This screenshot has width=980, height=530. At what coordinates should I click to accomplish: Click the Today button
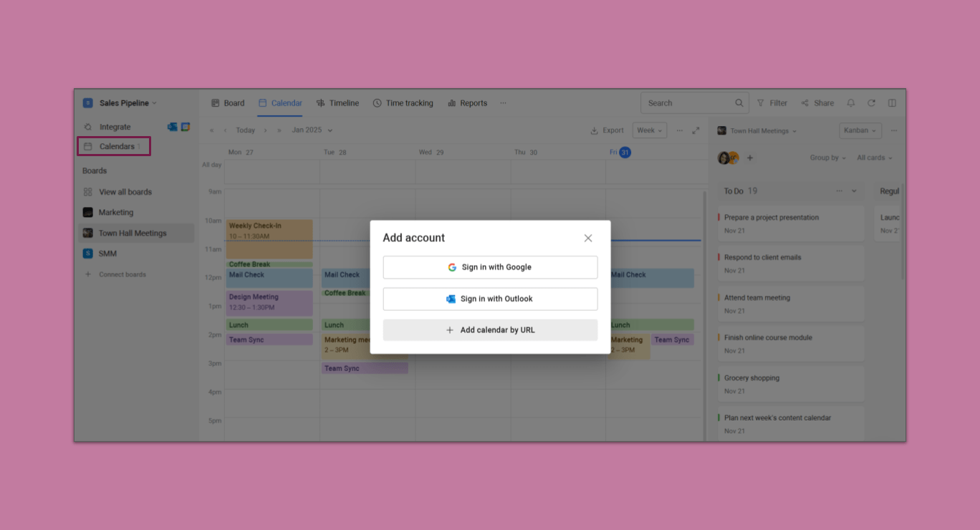coord(246,130)
